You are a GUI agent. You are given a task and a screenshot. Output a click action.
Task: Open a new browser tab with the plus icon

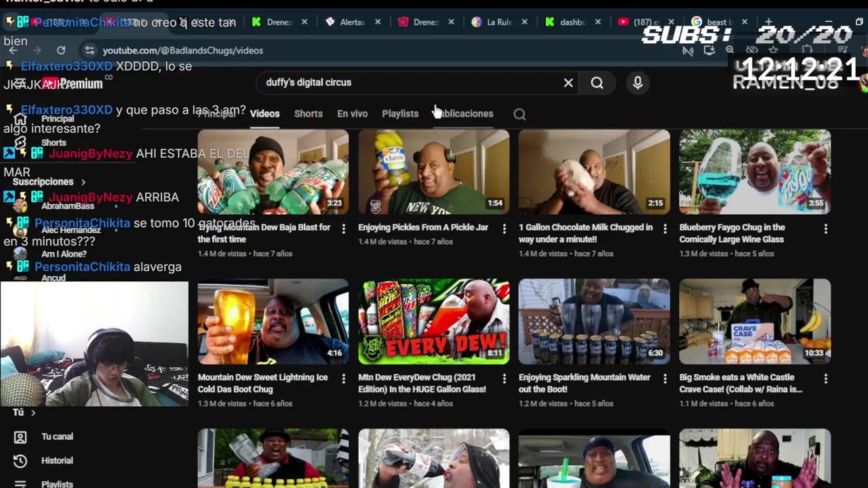[x=768, y=22]
